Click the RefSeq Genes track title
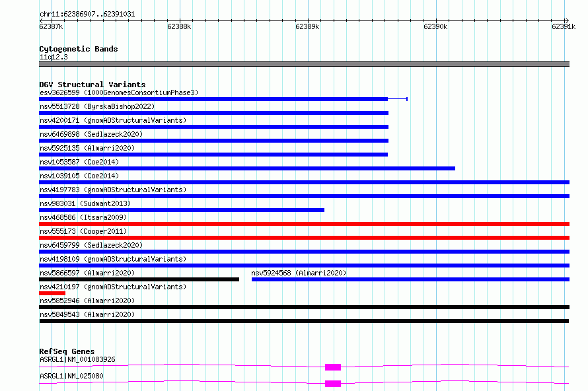This screenshot has height=391, width=588. [x=67, y=351]
